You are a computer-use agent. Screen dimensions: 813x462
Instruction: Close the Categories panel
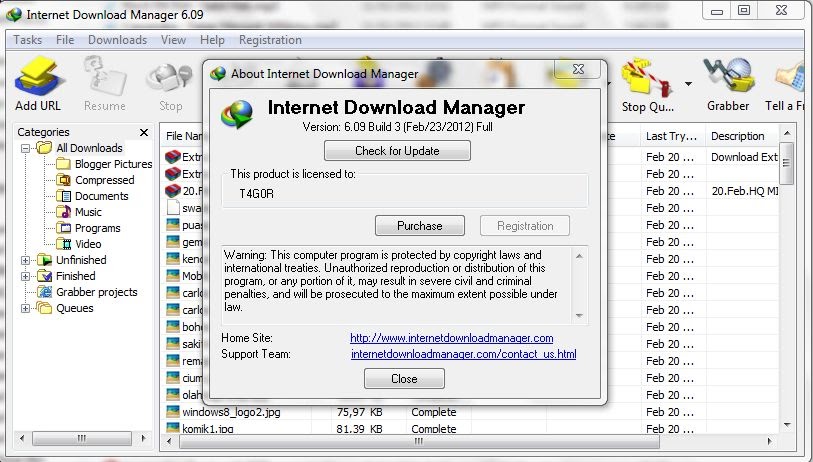point(144,133)
